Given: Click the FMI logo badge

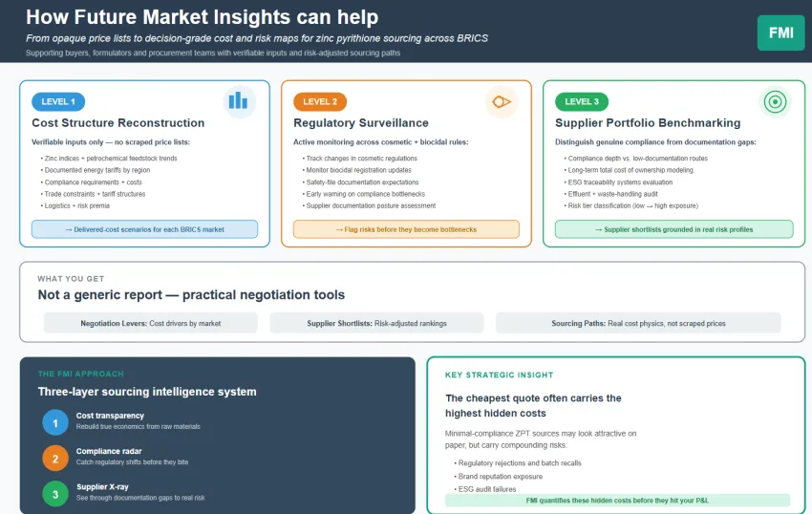Looking at the screenshot, I should (780, 32).
